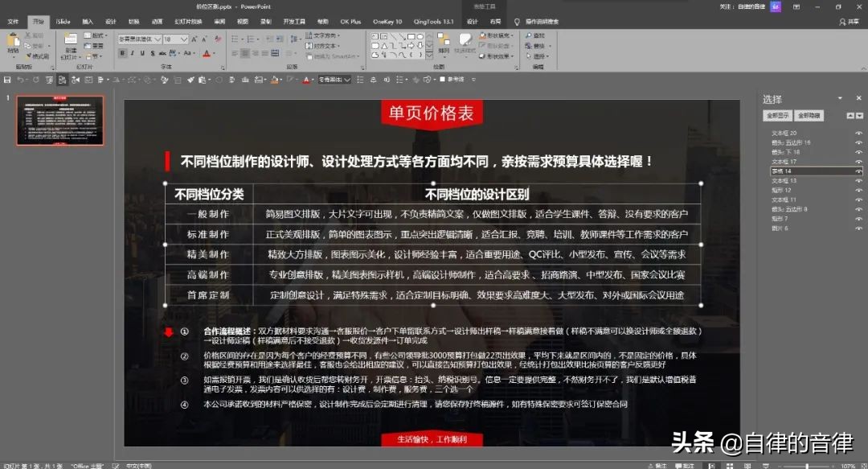This screenshot has height=469, width=868.
Task: Expand the 版式 layout dropdown
Action: 95,35
